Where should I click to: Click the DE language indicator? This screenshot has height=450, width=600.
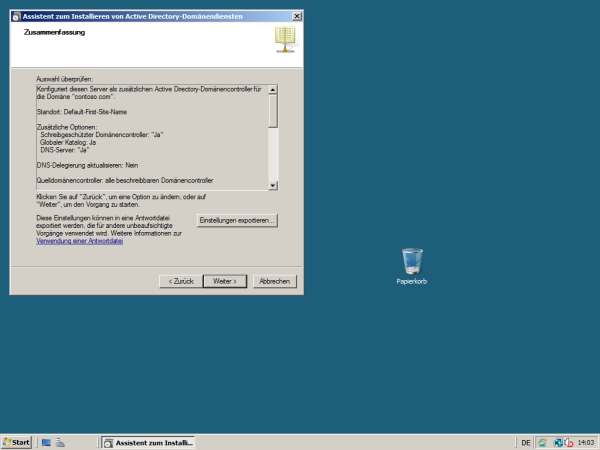526,443
